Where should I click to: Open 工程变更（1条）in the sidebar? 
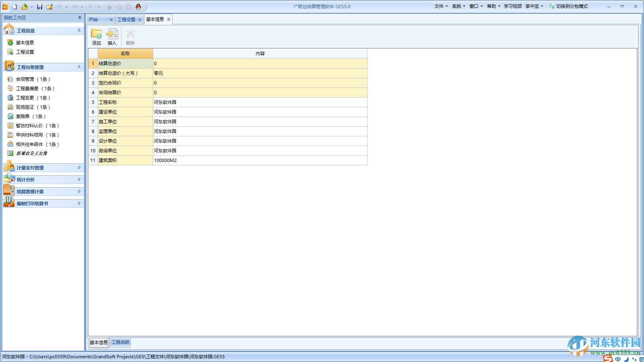(33, 98)
